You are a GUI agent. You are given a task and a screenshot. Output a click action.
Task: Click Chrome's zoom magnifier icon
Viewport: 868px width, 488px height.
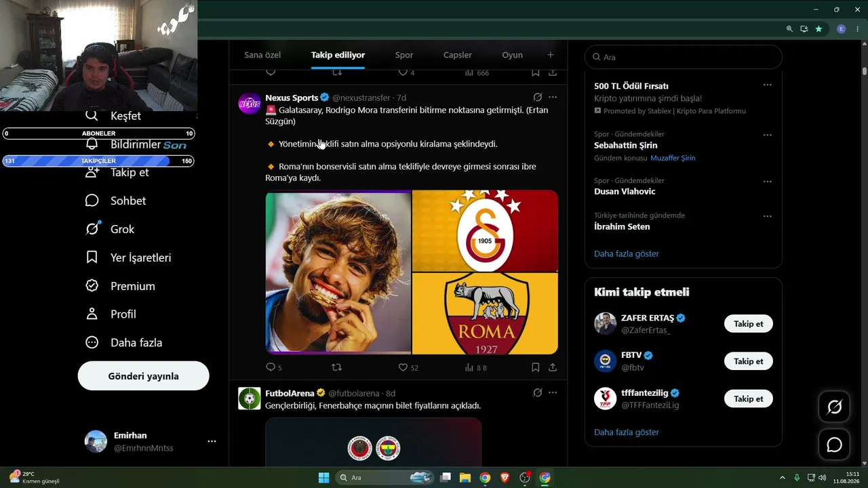789,29
